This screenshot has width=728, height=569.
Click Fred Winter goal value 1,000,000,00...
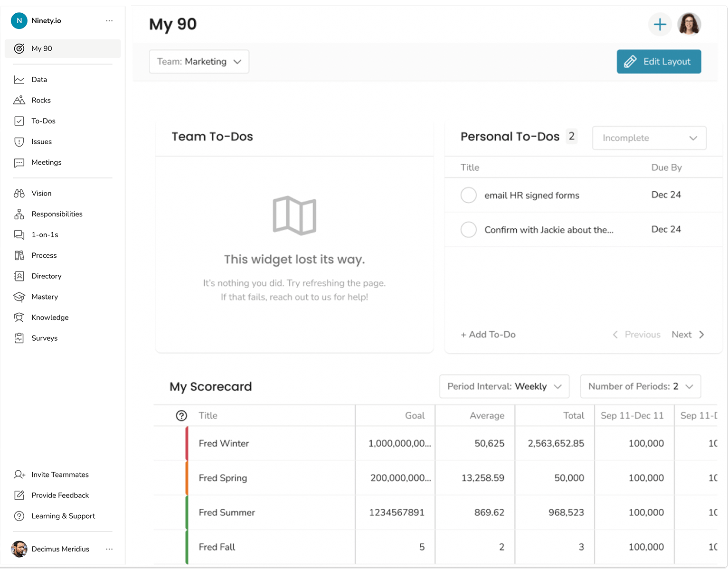(399, 443)
